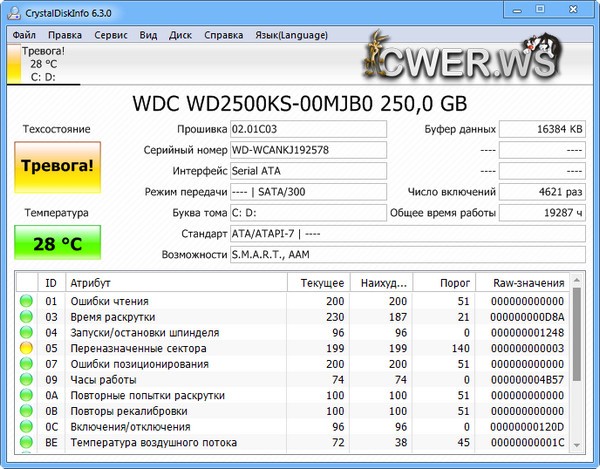Open the Сервис menu

(x=110, y=34)
